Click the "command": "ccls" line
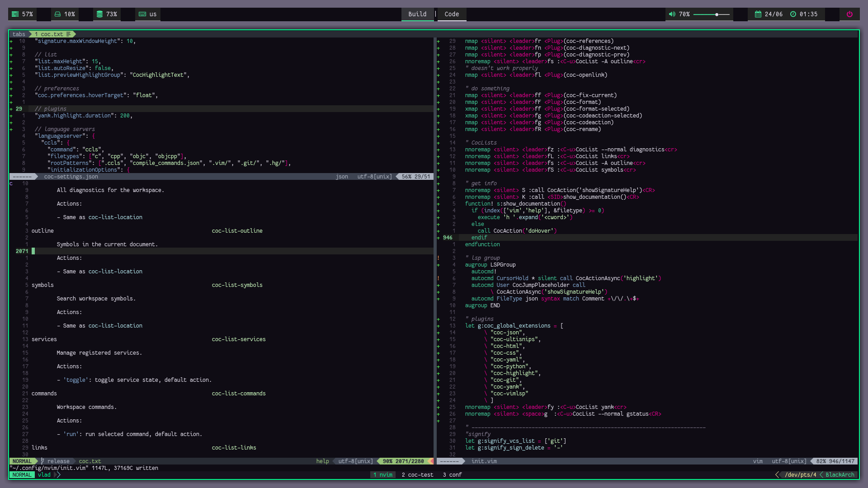The image size is (868, 488). click(x=75, y=150)
